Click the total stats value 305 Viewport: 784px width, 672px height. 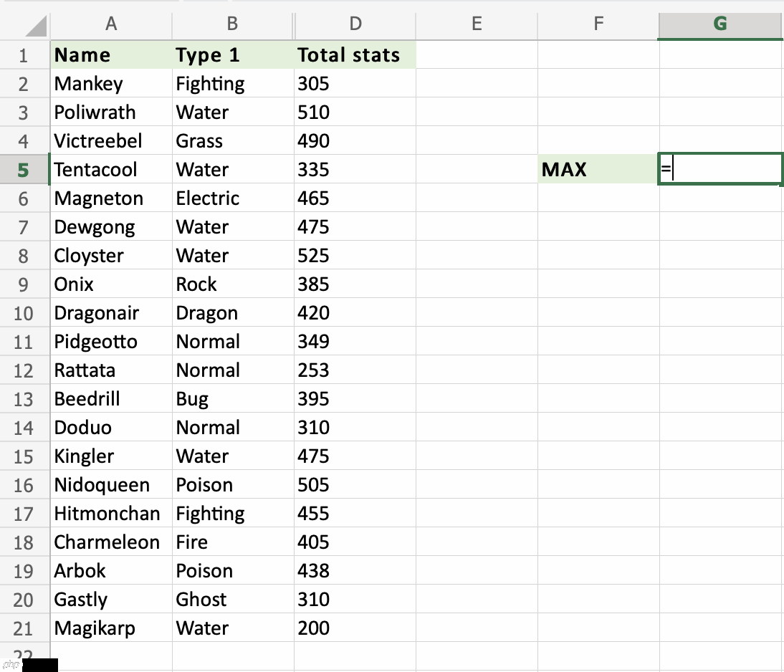355,84
